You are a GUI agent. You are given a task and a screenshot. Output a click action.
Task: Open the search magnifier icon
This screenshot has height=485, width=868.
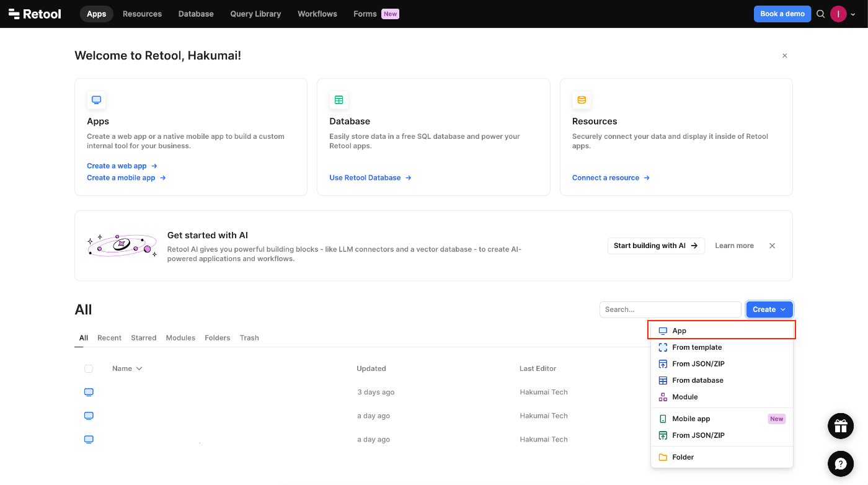(x=820, y=14)
